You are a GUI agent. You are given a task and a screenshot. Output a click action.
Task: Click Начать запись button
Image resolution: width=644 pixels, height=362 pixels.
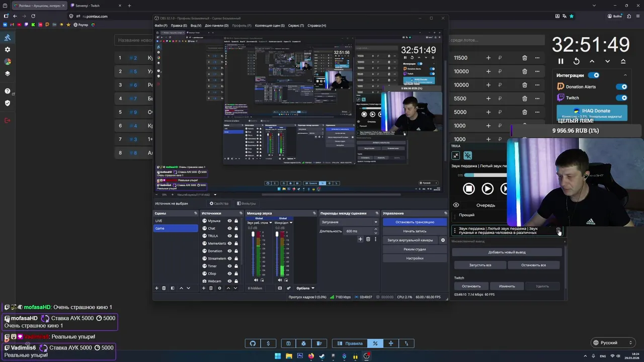pos(415,231)
